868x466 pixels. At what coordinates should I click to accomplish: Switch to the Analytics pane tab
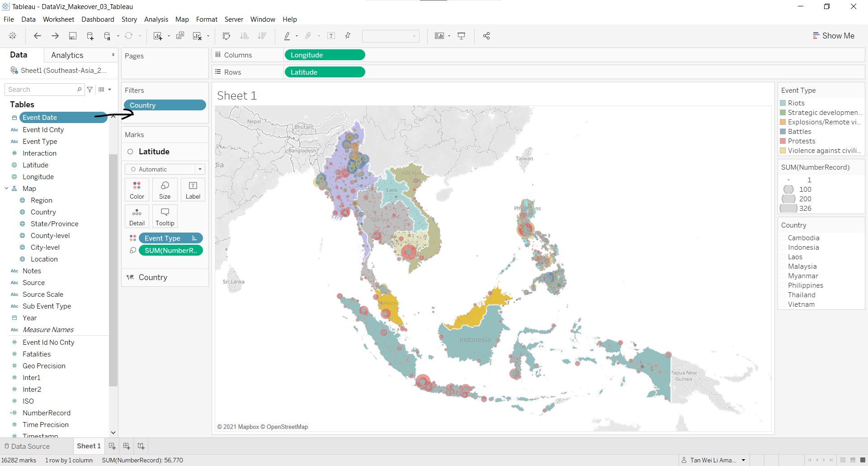[x=67, y=55]
